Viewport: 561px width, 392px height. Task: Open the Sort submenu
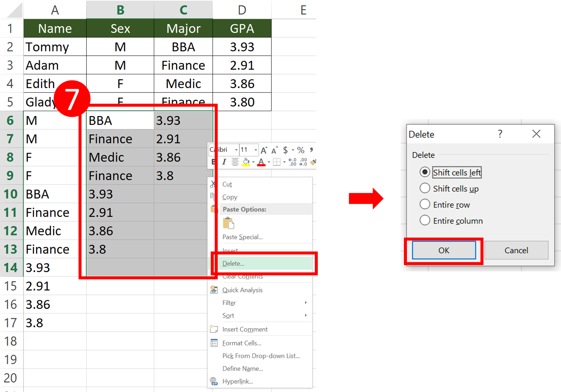pos(228,315)
